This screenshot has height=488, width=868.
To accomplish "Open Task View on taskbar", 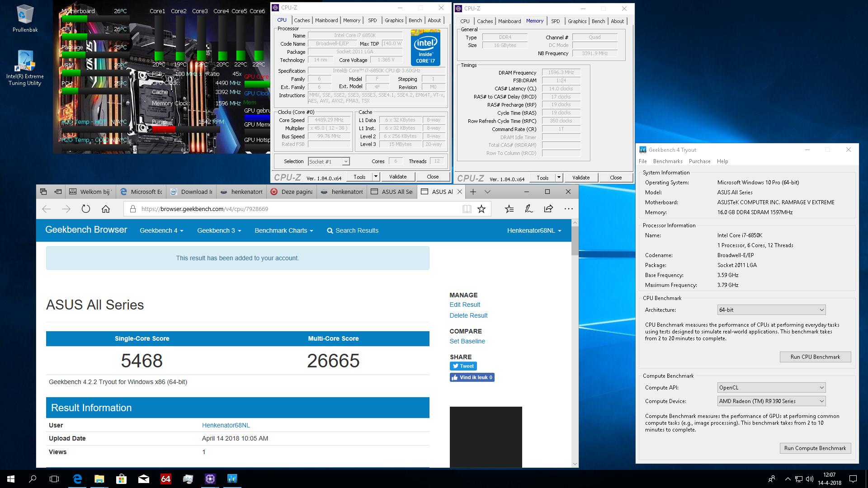I will click(54, 479).
